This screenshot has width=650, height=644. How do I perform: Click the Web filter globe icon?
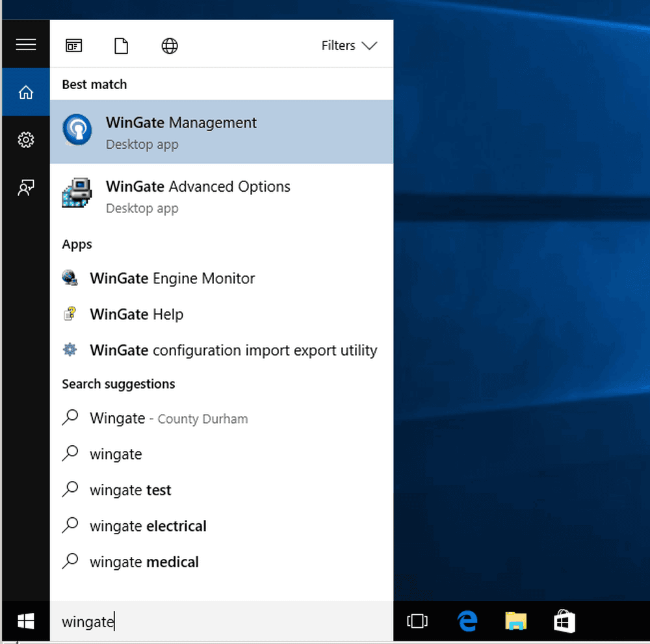click(169, 45)
